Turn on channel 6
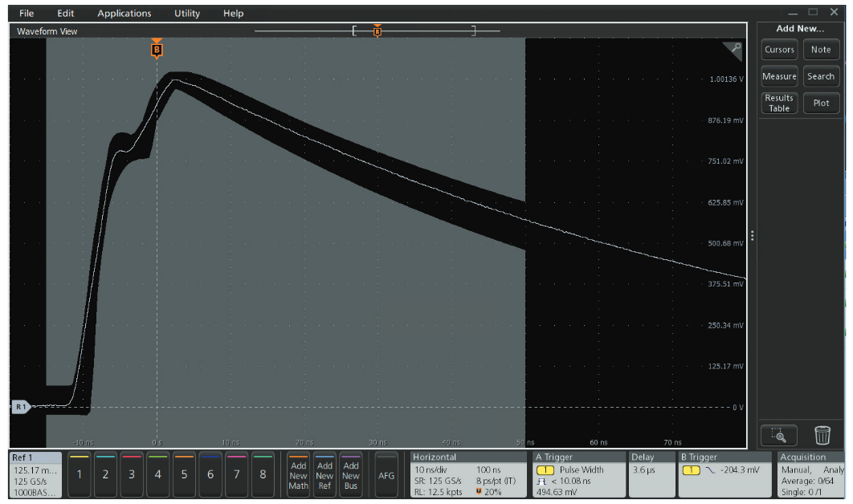Screen dimensions: 853x504 coord(210,474)
